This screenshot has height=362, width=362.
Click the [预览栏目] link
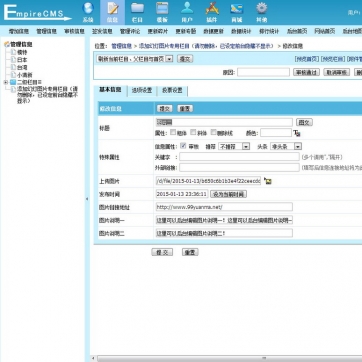pos(333,59)
